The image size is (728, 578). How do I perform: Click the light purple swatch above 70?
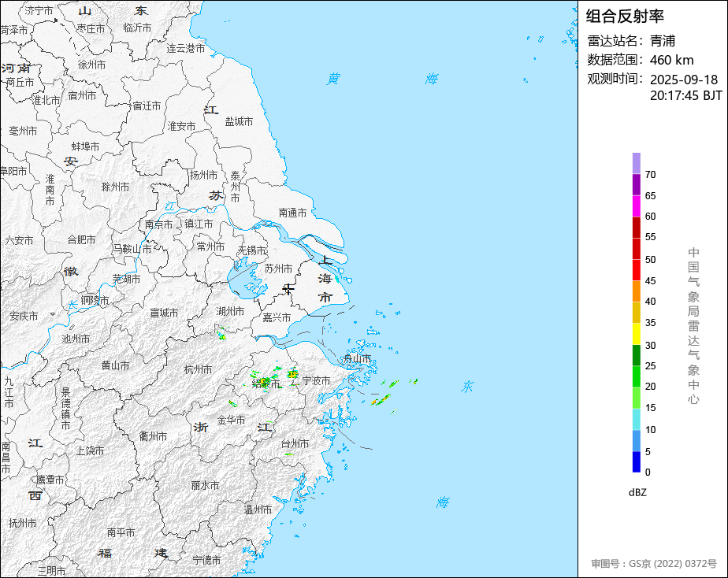pyautogui.click(x=636, y=163)
